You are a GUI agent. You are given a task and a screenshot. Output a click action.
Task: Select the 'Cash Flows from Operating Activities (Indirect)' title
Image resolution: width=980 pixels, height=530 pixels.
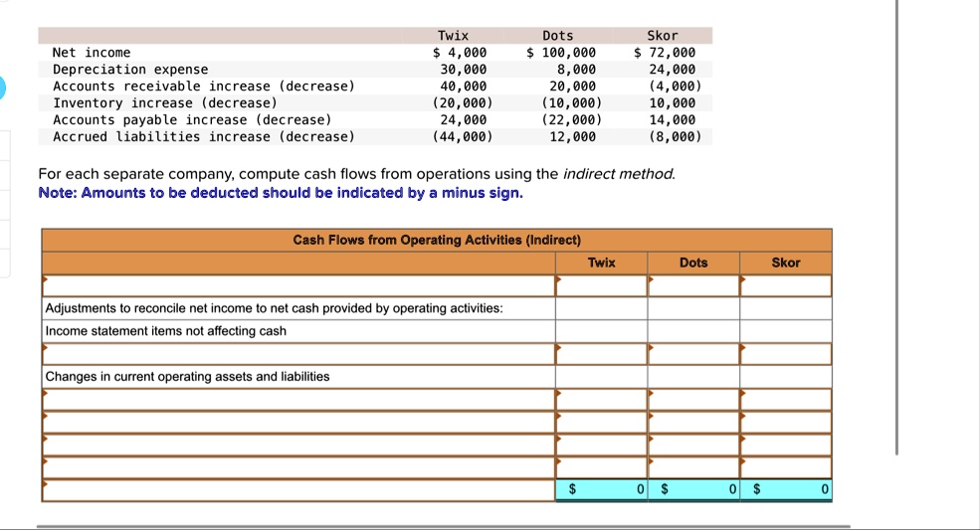point(437,240)
